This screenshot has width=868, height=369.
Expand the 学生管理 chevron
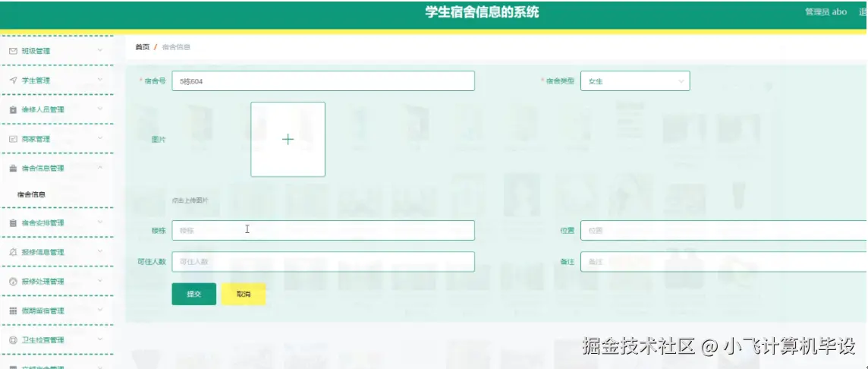pyautogui.click(x=100, y=80)
